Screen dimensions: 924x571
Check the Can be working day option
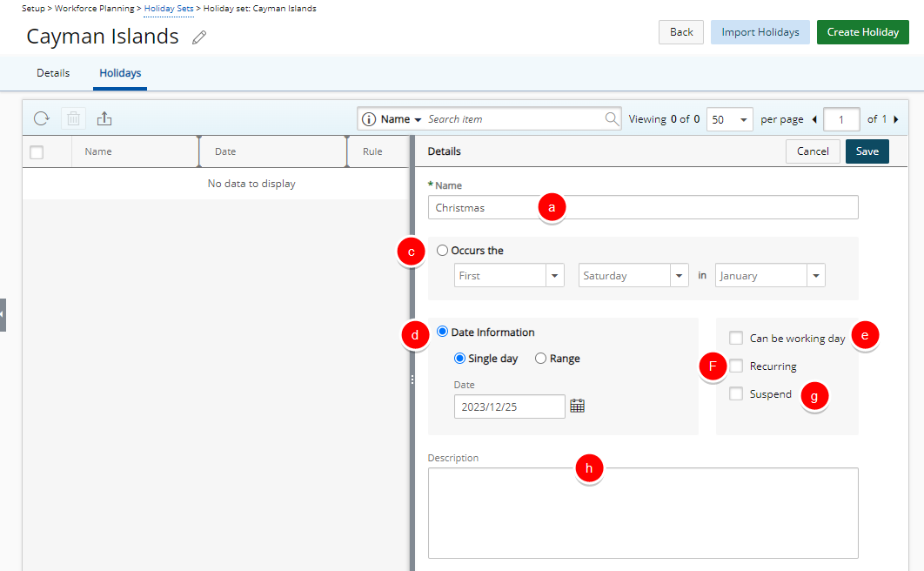(736, 338)
